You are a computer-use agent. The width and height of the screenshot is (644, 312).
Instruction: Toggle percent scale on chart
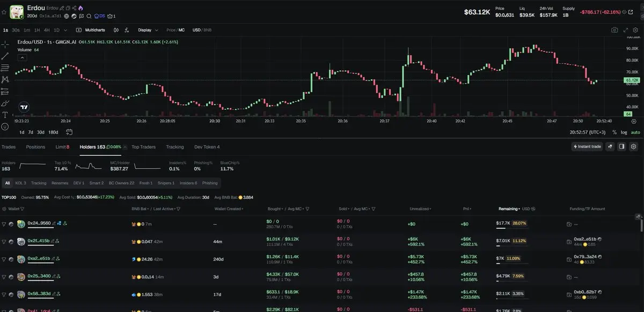pos(614,132)
